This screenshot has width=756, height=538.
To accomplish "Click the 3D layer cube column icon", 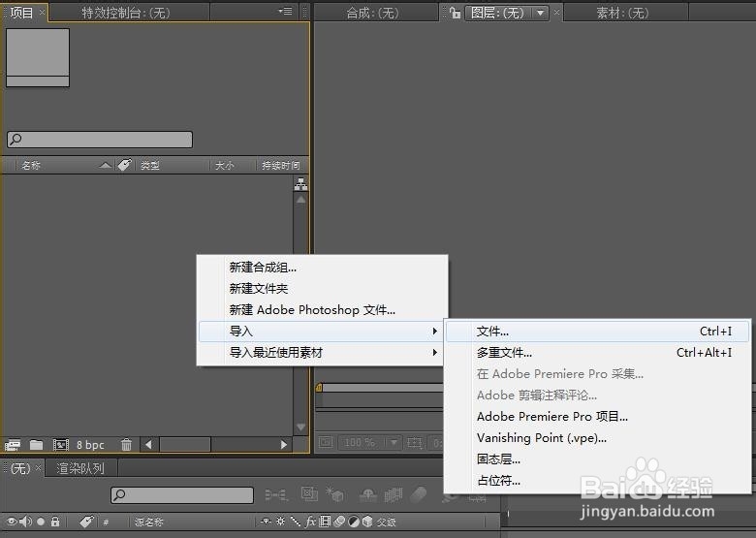I will click(x=367, y=522).
